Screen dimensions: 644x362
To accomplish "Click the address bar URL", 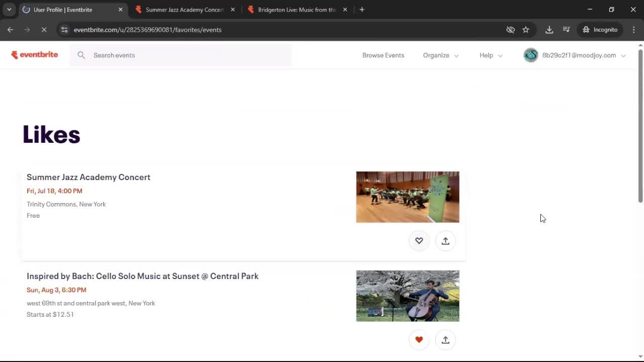I will tap(147, 30).
